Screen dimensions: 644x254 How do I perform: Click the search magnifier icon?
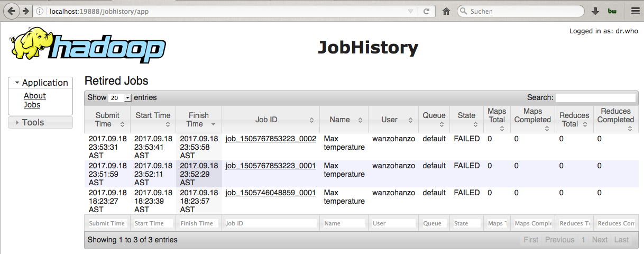pyautogui.click(x=463, y=11)
